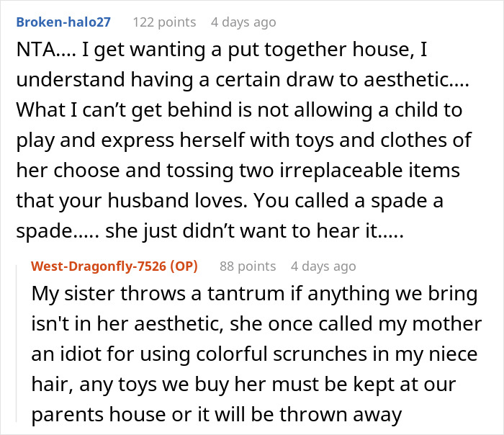Open timestamp on West-Dragonfly-7526's reply
This screenshot has height=435, width=504.
tap(323, 266)
